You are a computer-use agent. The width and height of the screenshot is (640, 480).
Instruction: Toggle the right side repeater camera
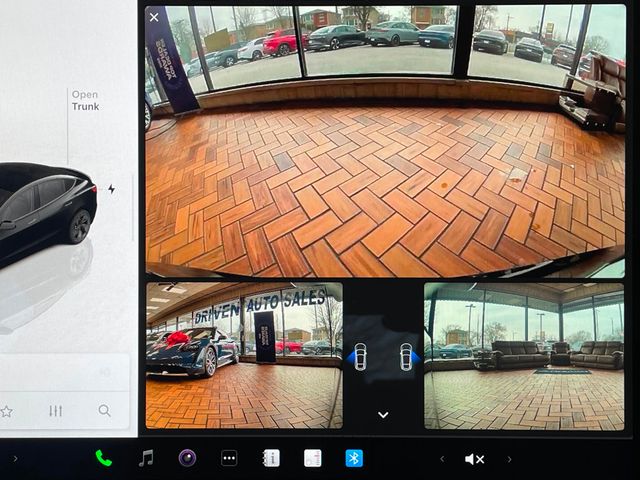coord(407,356)
